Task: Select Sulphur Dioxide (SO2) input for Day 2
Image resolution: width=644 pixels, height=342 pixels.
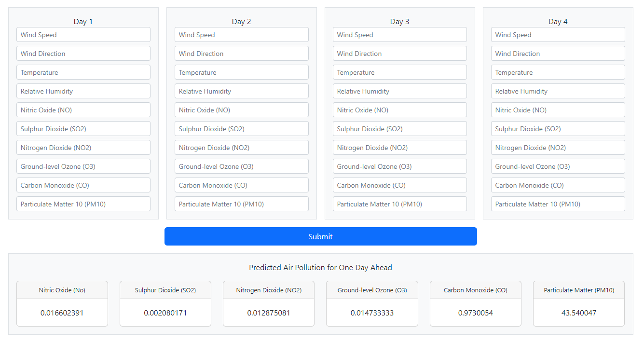Action: [241, 128]
